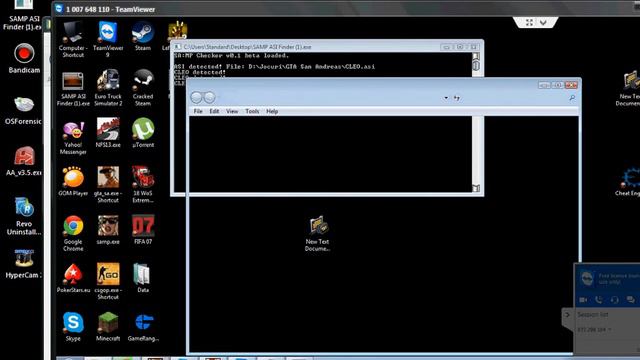The height and width of the screenshot is (360, 640).
Task: Open the View menu in Explorer
Action: [x=232, y=111]
